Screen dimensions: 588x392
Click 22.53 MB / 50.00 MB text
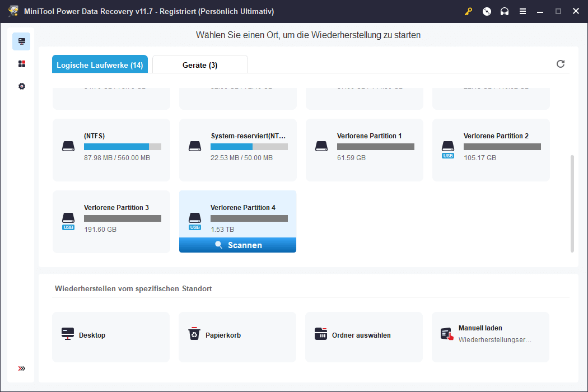pos(241,158)
